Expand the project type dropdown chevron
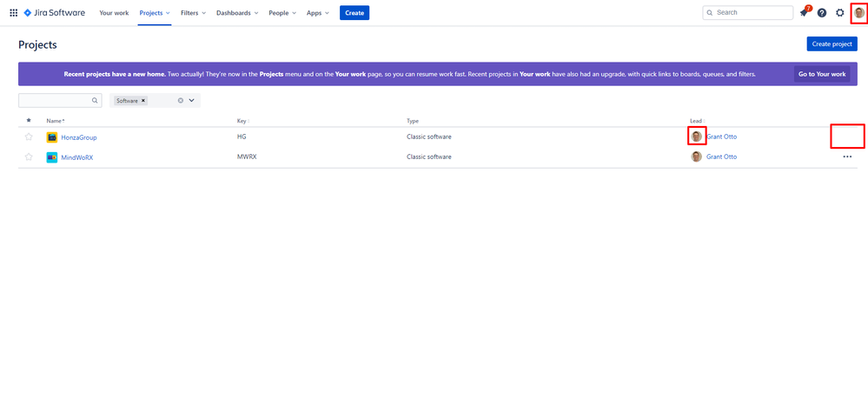The width and height of the screenshot is (868, 420). (192, 100)
